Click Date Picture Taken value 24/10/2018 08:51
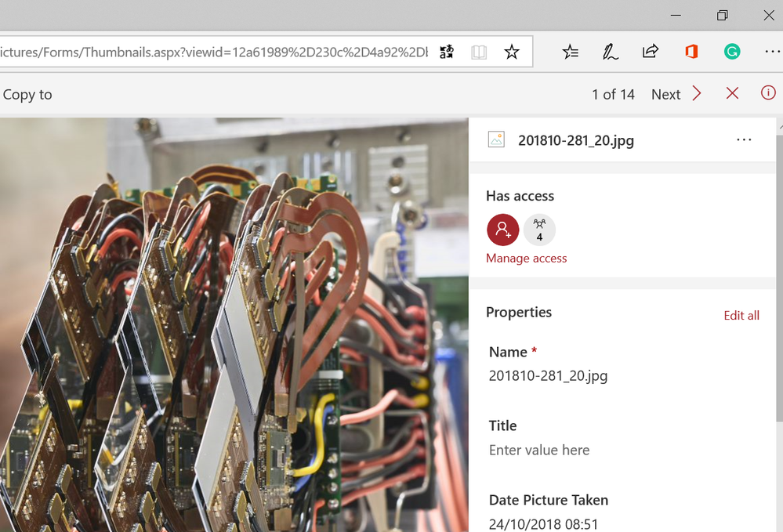The height and width of the screenshot is (532, 783). coord(543,524)
